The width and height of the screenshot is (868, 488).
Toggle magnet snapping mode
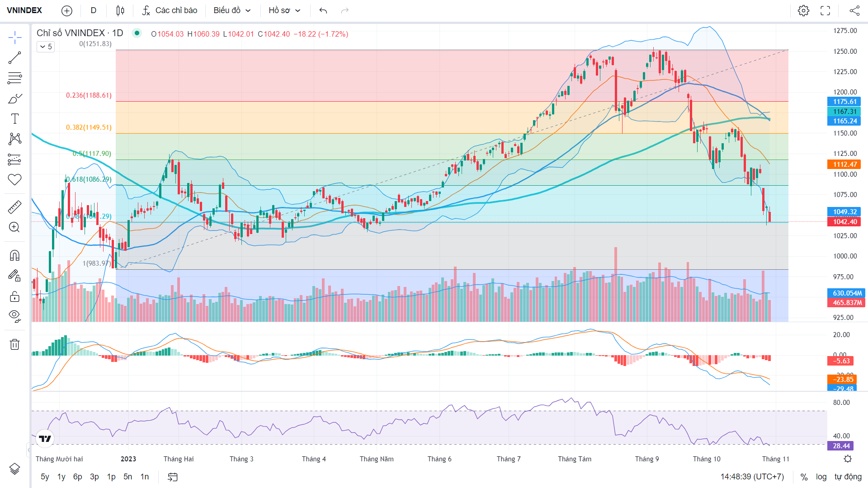pos(14,256)
